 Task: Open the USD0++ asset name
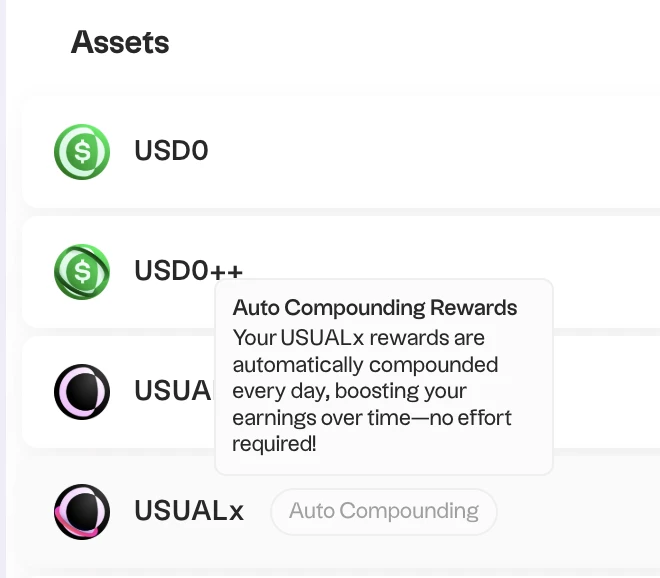pos(188,271)
